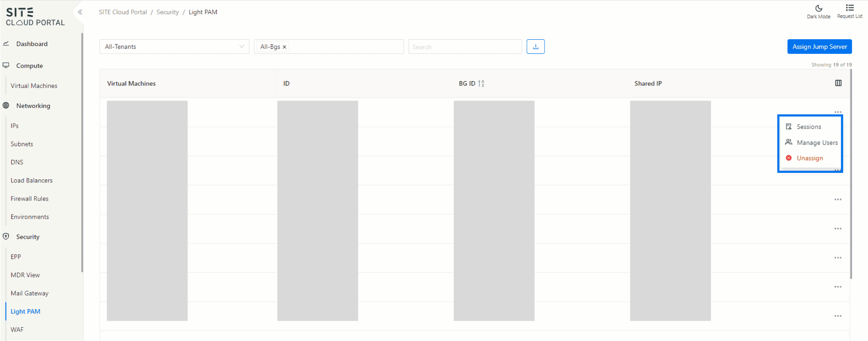The width and height of the screenshot is (868, 341).
Task: Click the download export icon button
Action: 535,47
